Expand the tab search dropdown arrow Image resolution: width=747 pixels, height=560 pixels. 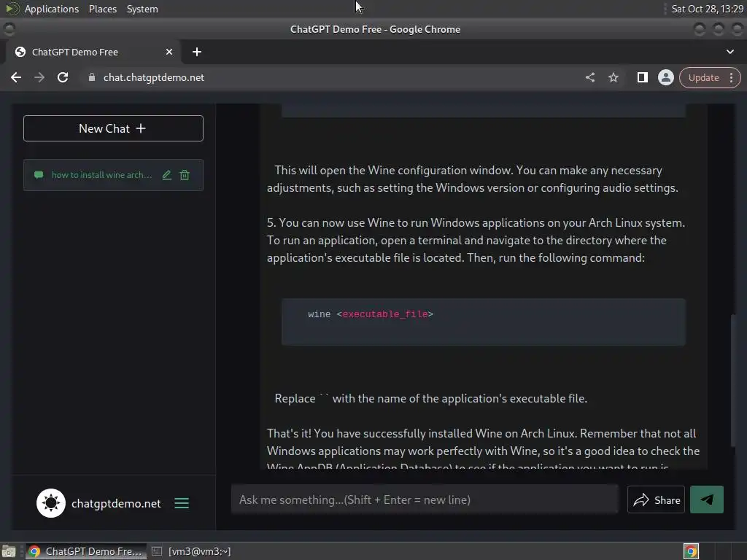tap(729, 52)
